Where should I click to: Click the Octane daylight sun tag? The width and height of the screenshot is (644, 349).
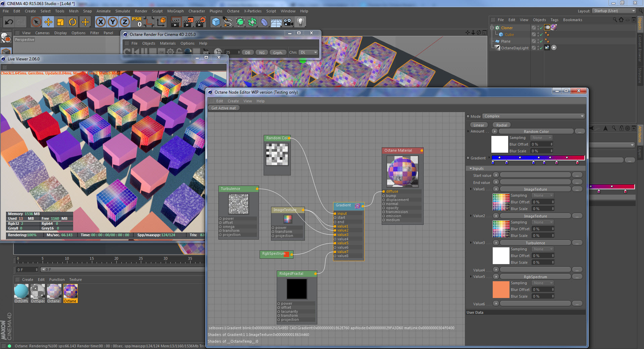coord(554,48)
